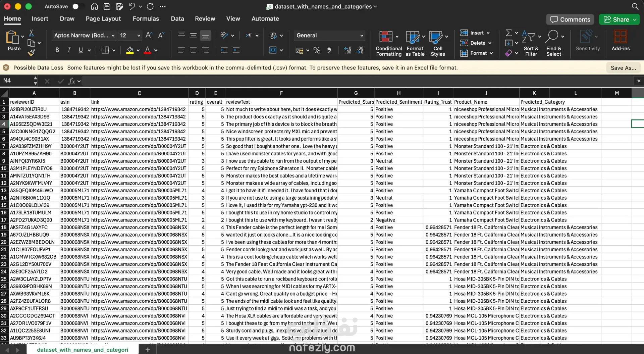
Task: Switch to the Data tab
Action: point(177,19)
